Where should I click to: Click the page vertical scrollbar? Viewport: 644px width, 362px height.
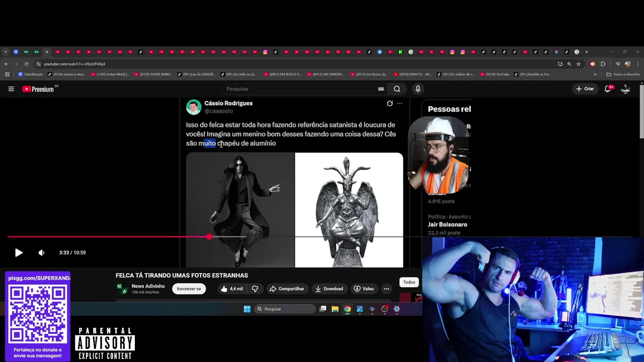pyautogui.click(x=641, y=112)
